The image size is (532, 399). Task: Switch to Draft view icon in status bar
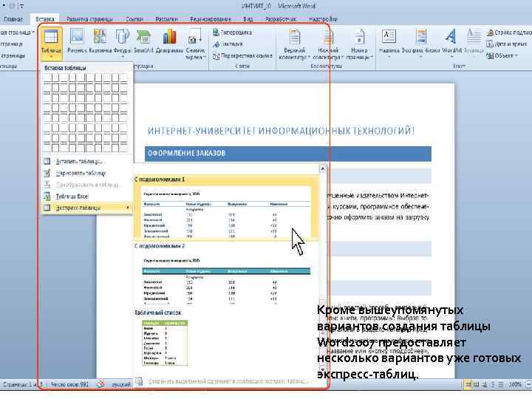[x=501, y=385]
